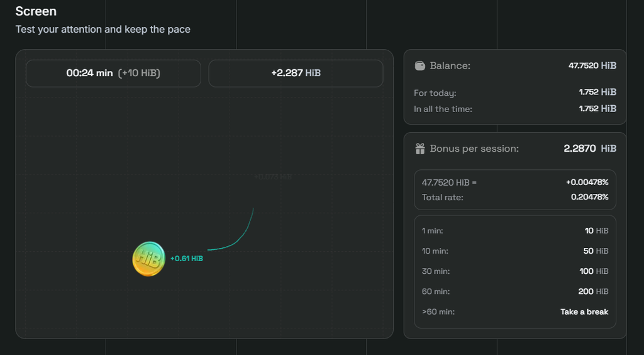This screenshot has height=355, width=644.
Task: Click the (+10 HiB) text in the timer
Action: tap(139, 73)
